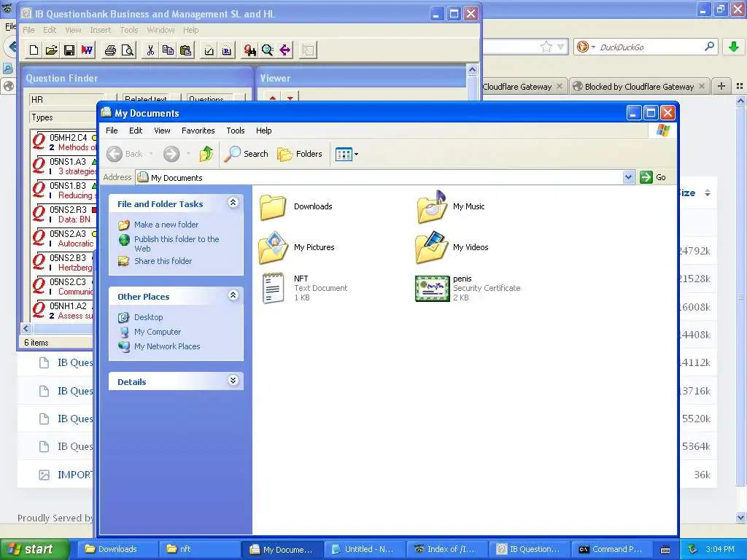Click Make a new folder link
This screenshot has width=747, height=560.
click(x=166, y=225)
